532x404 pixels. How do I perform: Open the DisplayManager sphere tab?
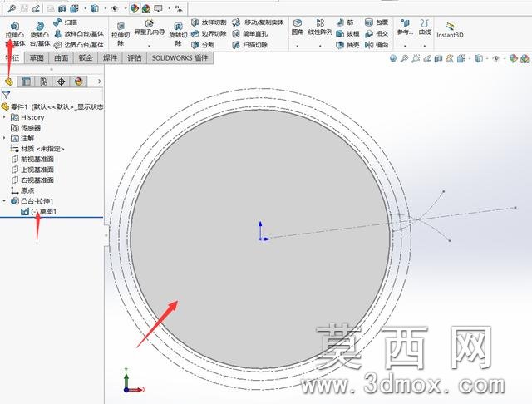(x=79, y=81)
